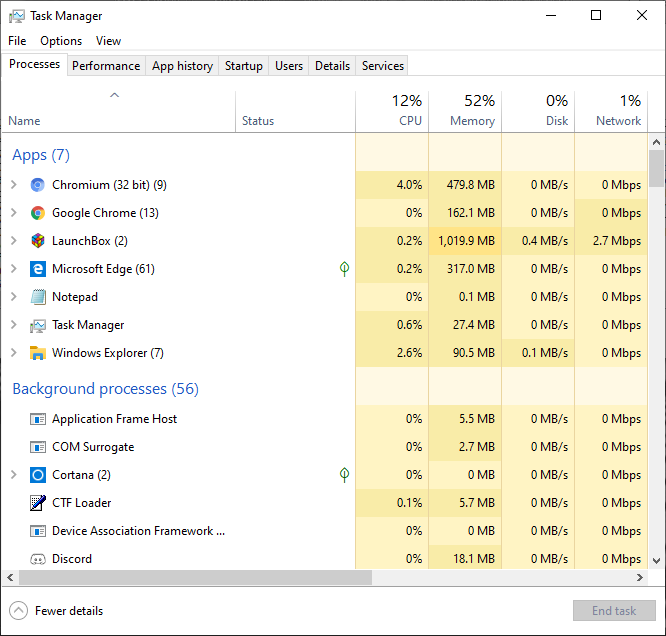This screenshot has width=666, height=636.
Task: Click the Discord icon
Action: 38,559
